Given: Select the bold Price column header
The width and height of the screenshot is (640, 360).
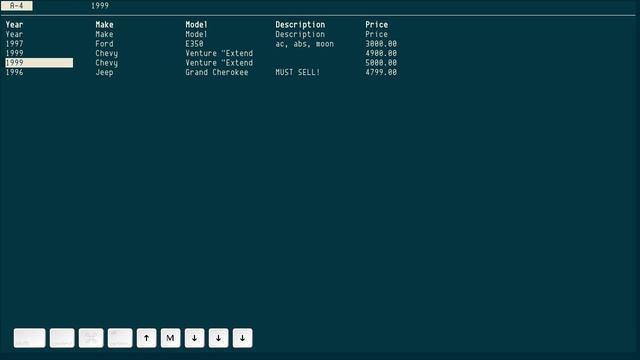Looking at the screenshot, I should coord(376,24).
